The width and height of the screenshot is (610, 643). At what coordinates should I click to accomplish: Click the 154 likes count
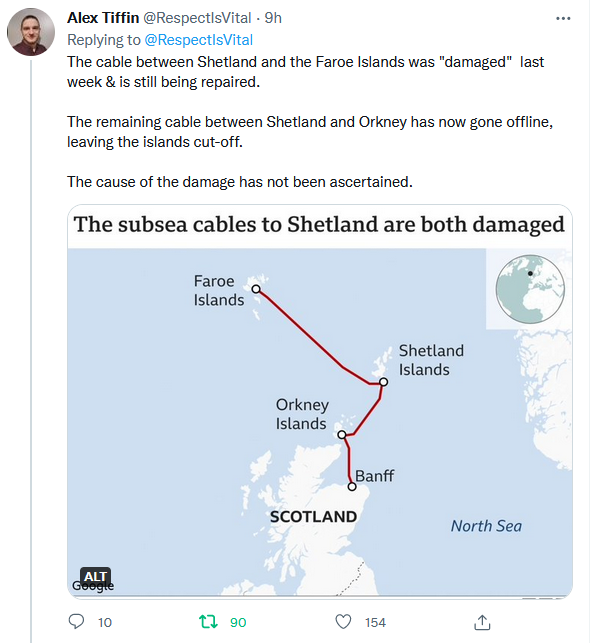[x=375, y=622]
